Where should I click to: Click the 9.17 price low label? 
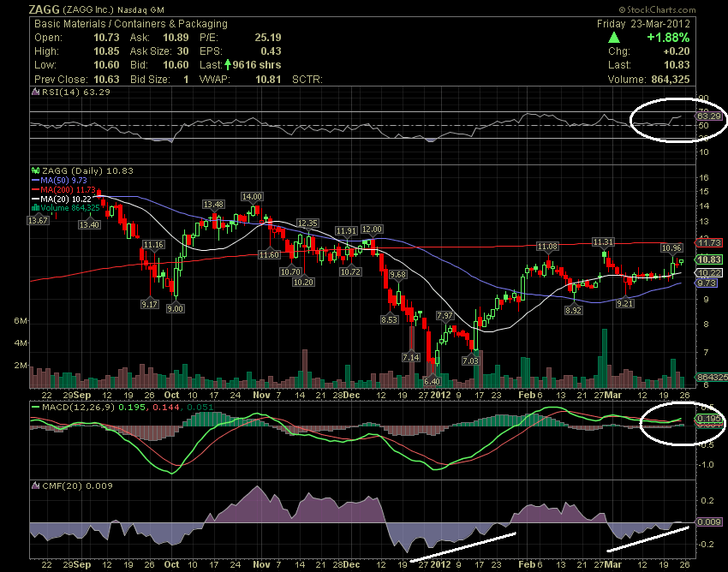tap(150, 304)
